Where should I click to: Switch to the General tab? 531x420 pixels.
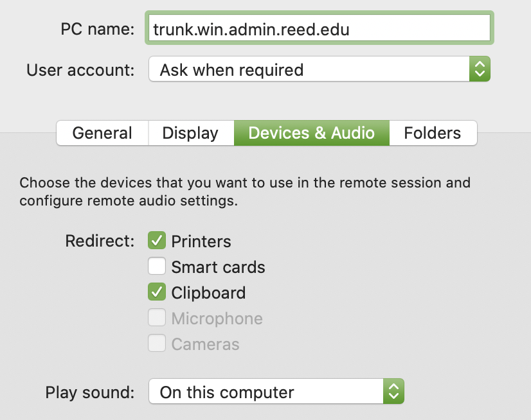click(x=102, y=133)
